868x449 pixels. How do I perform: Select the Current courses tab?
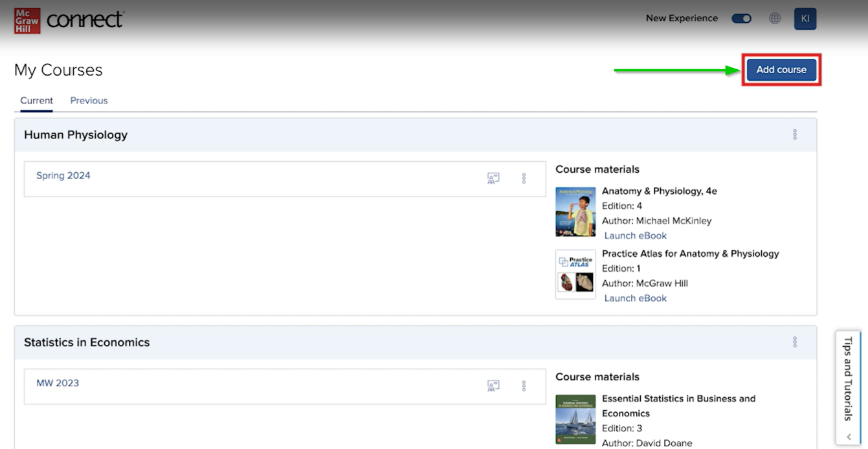(x=36, y=100)
